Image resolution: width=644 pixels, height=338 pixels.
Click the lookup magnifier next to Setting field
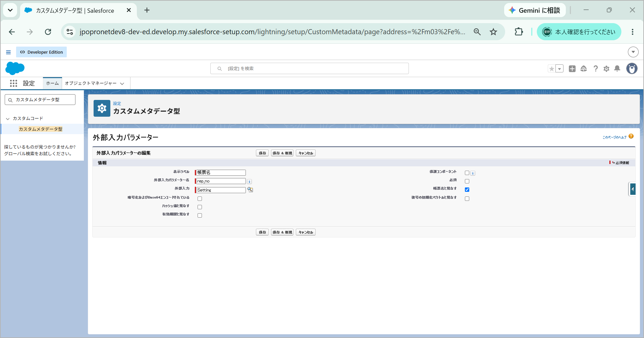click(x=250, y=189)
